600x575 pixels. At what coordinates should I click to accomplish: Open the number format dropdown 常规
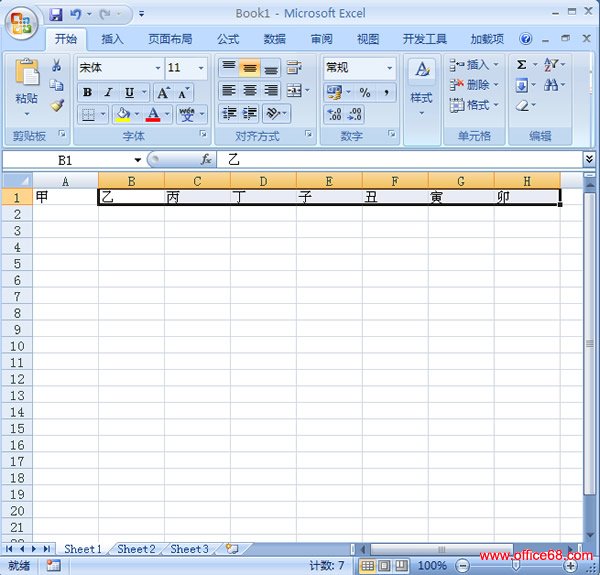pyautogui.click(x=389, y=68)
